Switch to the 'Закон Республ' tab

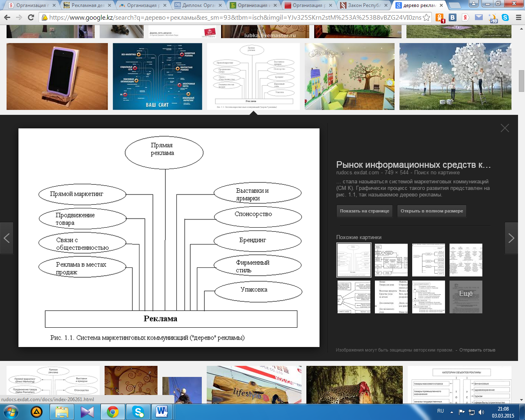click(x=363, y=5)
